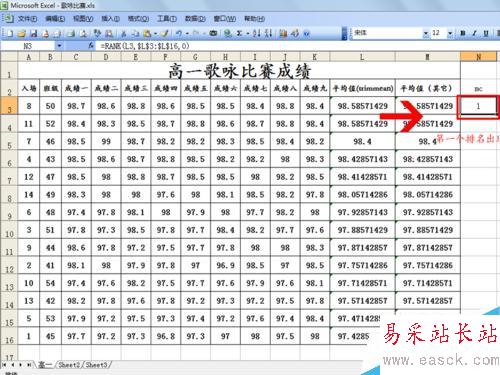Save the workbook with the Save icon

coord(34,33)
